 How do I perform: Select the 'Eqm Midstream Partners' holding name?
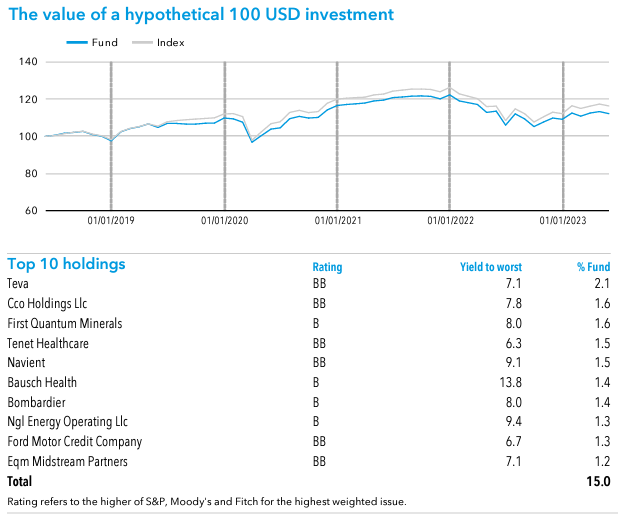pos(67,461)
